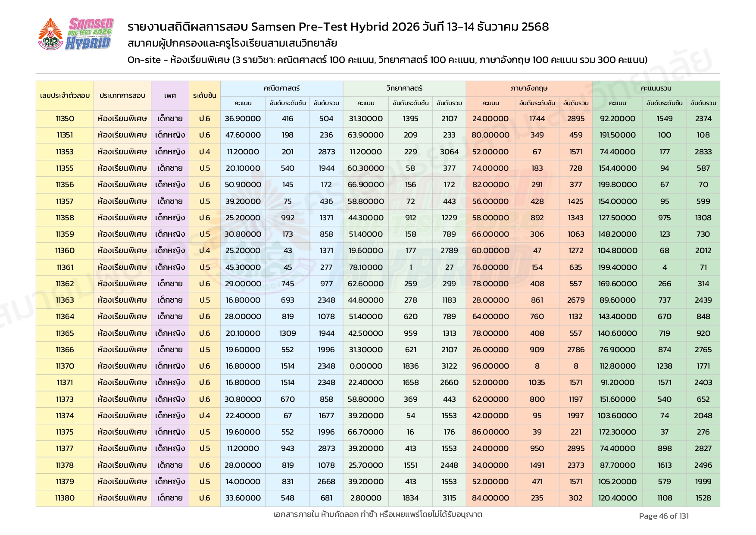This screenshot has width=756, height=535.
Task: Select the ภาษาอังกฤษ column group header
Action: tap(529, 88)
